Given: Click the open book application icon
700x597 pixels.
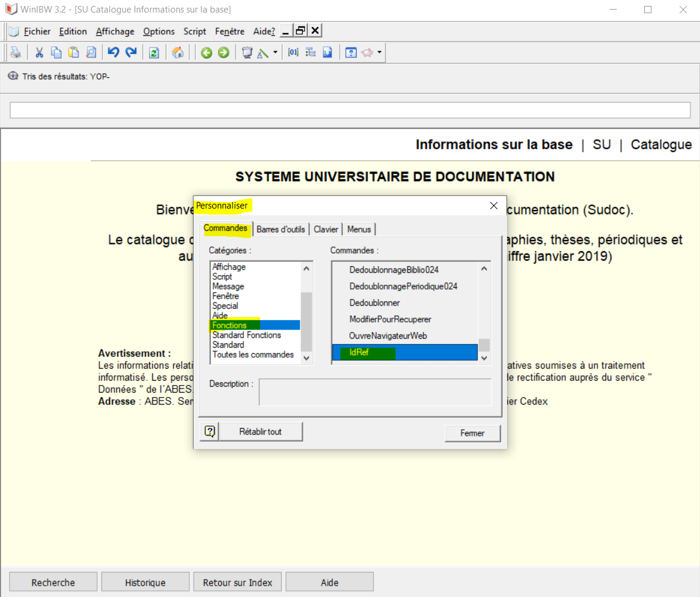Looking at the screenshot, I should (x=14, y=31).
